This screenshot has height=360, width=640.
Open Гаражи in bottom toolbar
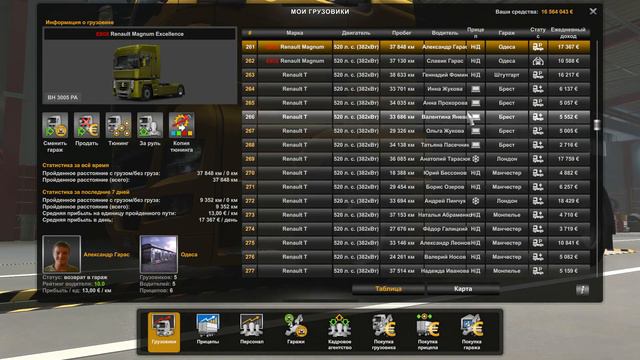(296, 329)
